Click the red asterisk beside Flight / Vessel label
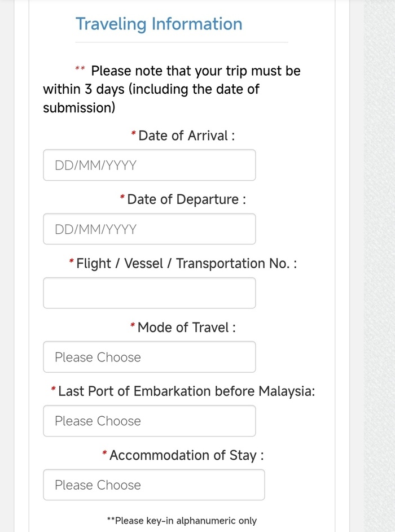This screenshot has height=532, width=395. click(x=71, y=262)
